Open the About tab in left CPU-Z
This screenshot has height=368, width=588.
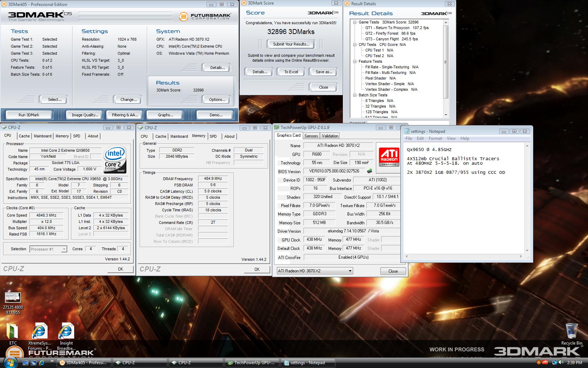93,136
